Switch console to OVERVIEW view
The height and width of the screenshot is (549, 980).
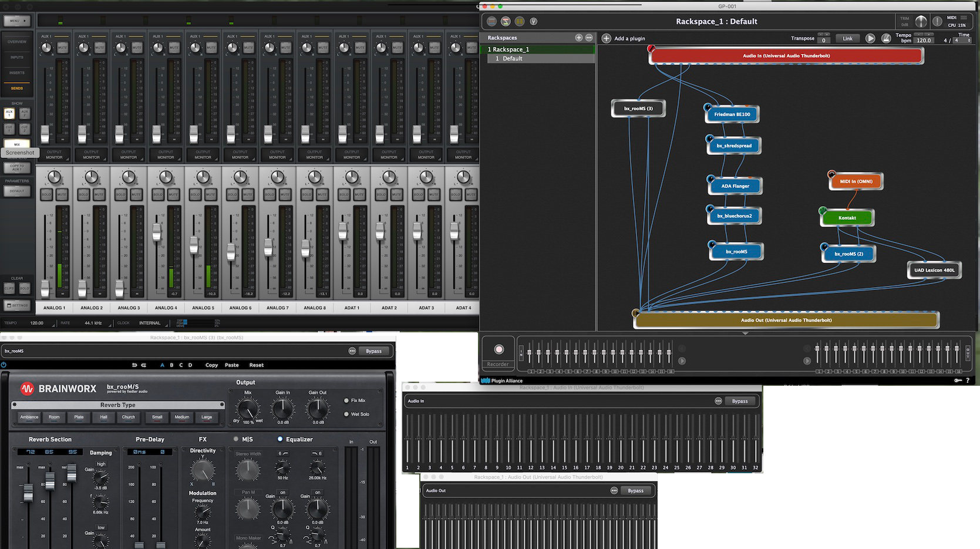coord(17,42)
